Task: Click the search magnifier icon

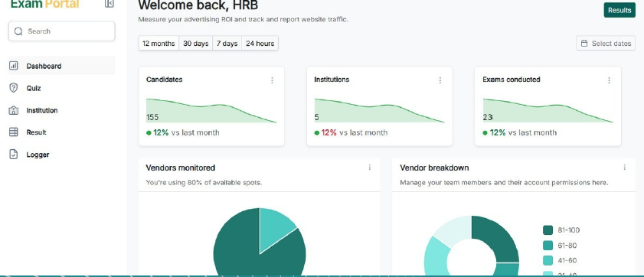Action: tap(18, 31)
